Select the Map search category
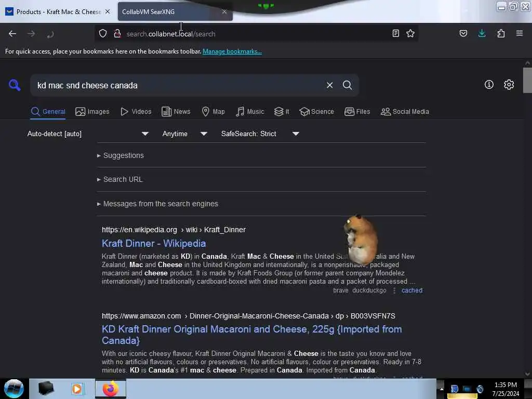 (213, 112)
